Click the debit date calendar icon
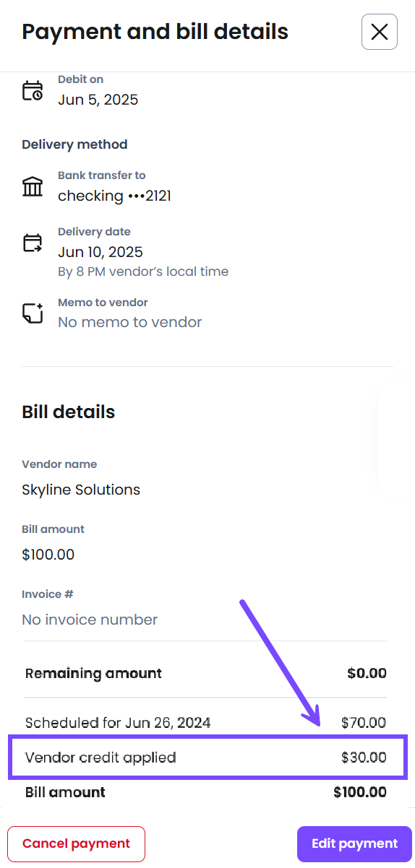 tap(33, 91)
